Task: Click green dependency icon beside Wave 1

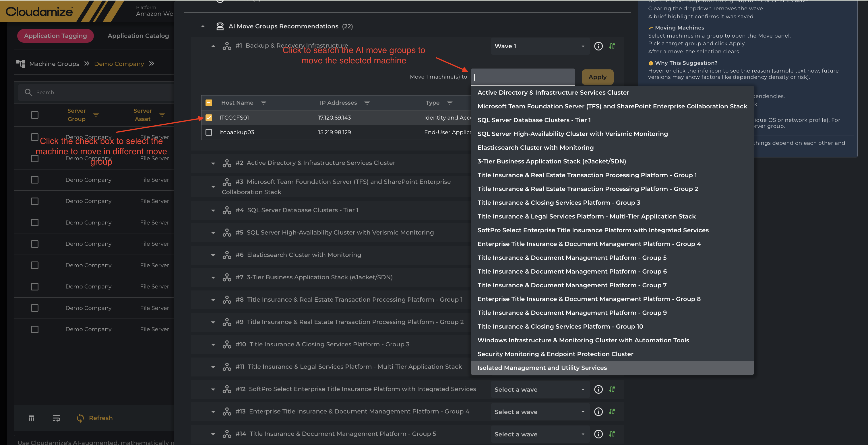Action: click(x=612, y=46)
